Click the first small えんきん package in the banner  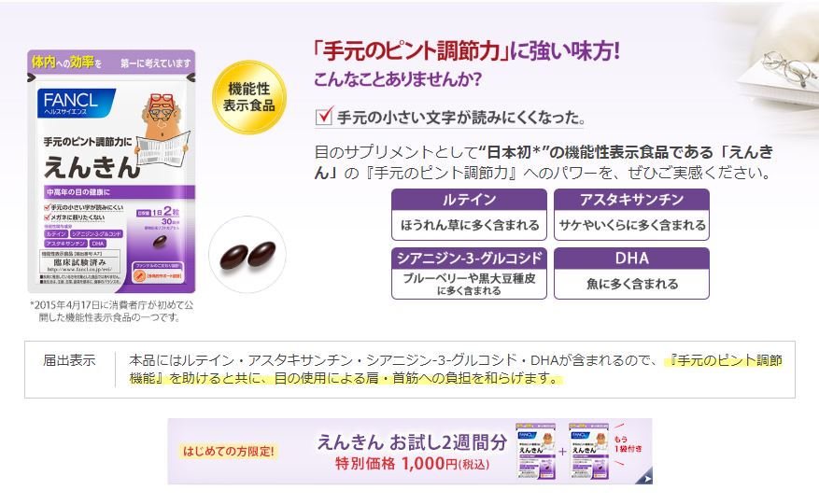[536, 451]
